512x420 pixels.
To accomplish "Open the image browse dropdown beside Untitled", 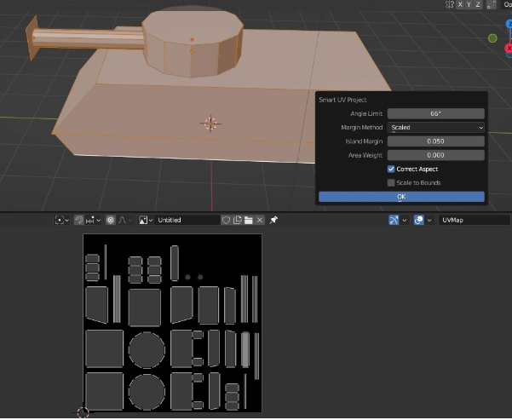I will point(145,220).
